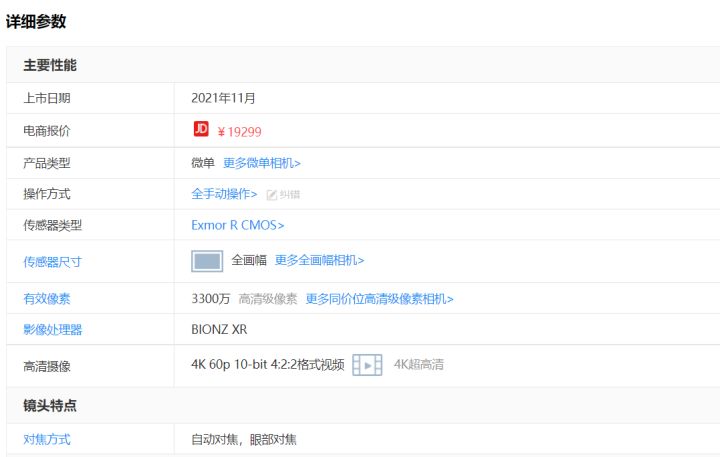Open 更多同价位高清级像素相机 link
This screenshot has height=457, width=720.
[x=379, y=299]
